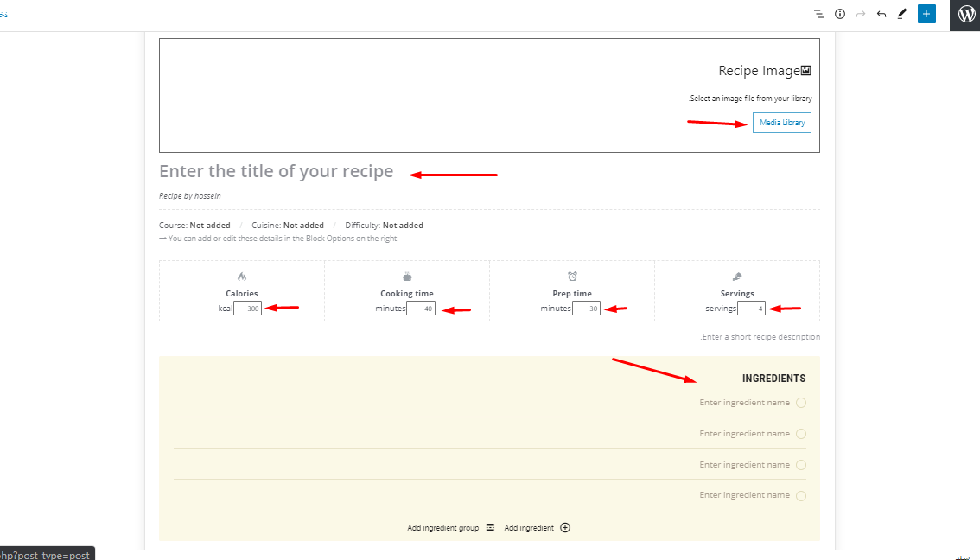The width and height of the screenshot is (980, 560).
Task: Click the image icon beside Recipe Image
Action: (806, 71)
